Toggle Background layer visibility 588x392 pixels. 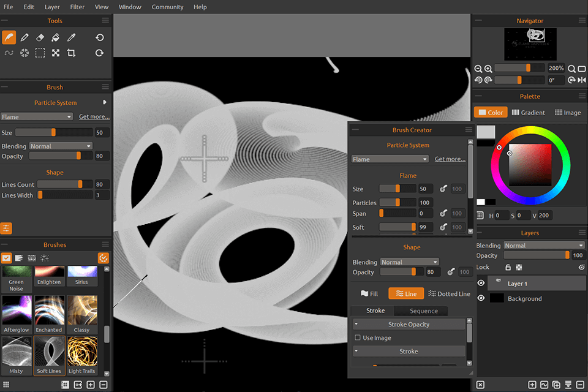coord(481,298)
